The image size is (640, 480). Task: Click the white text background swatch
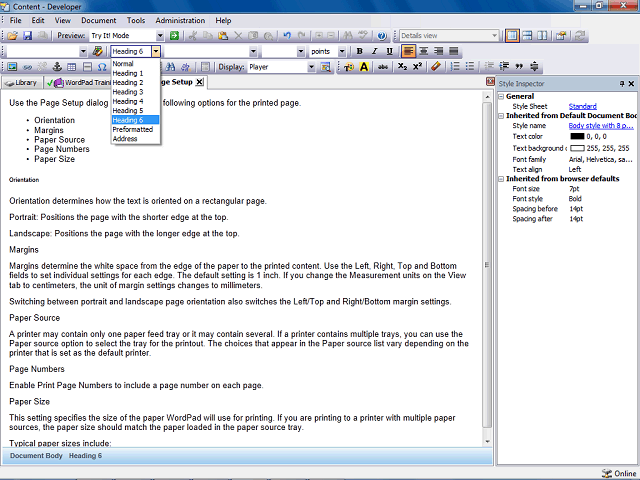pyautogui.click(x=577, y=148)
